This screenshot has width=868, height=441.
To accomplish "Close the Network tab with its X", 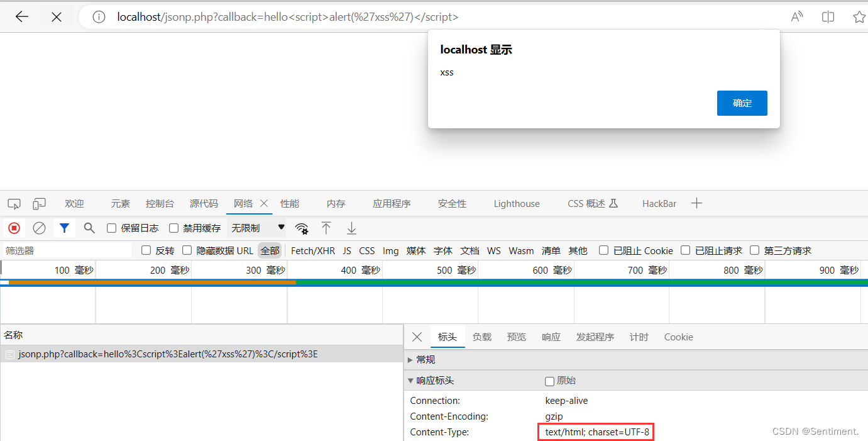I will tap(264, 203).
